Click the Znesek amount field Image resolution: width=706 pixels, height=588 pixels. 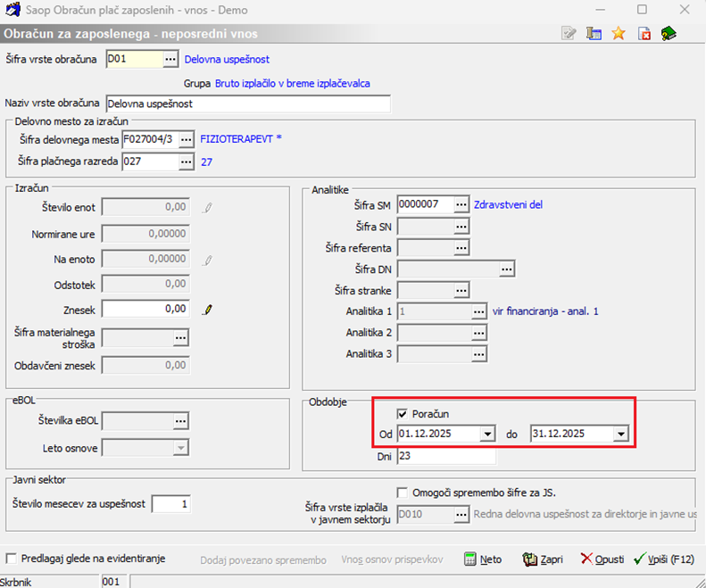point(145,309)
